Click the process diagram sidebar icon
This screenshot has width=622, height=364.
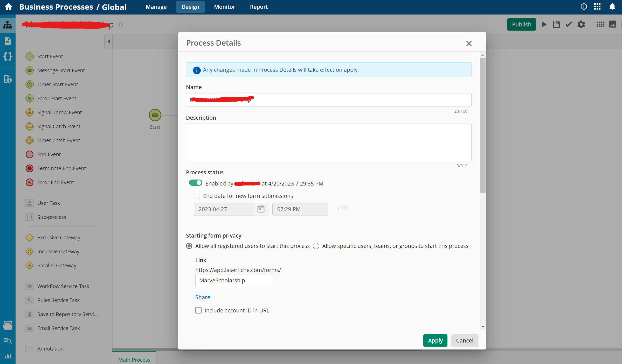8,25
